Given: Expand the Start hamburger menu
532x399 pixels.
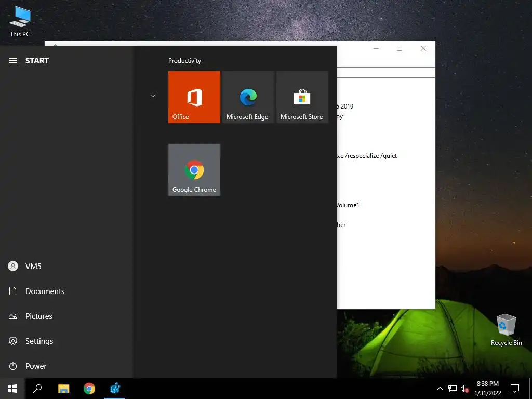Looking at the screenshot, I should [x=13, y=61].
